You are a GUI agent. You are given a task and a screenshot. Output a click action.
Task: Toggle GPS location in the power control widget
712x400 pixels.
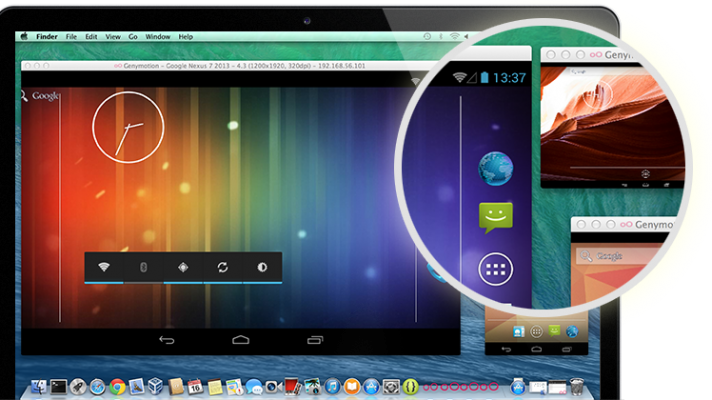(183, 267)
